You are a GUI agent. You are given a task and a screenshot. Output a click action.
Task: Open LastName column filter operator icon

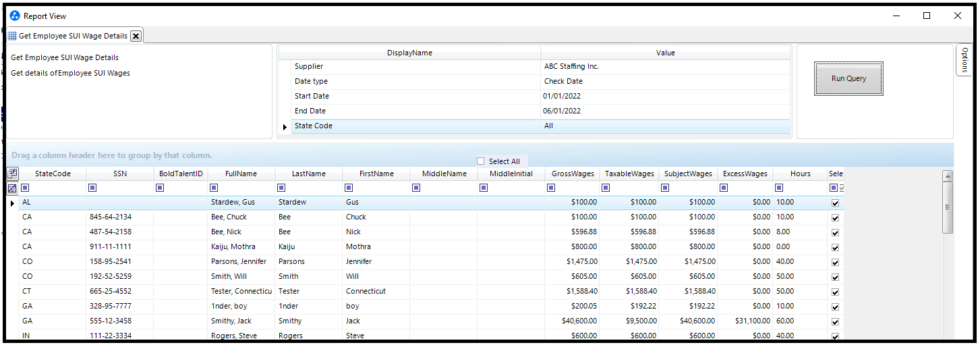[281, 188]
